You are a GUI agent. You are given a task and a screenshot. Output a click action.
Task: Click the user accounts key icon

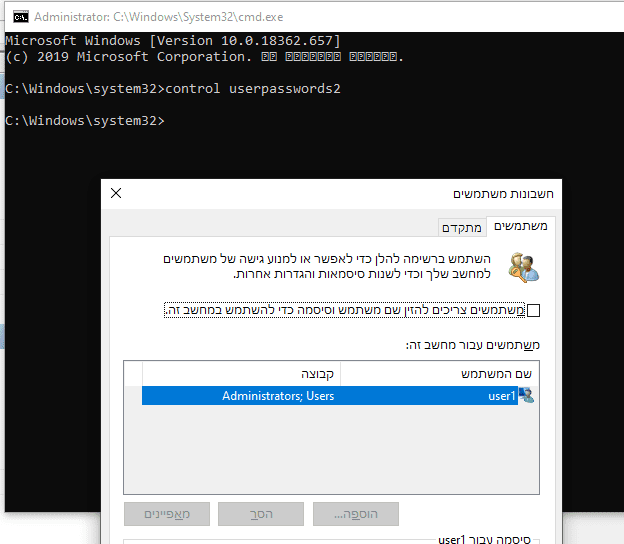[x=523, y=267]
